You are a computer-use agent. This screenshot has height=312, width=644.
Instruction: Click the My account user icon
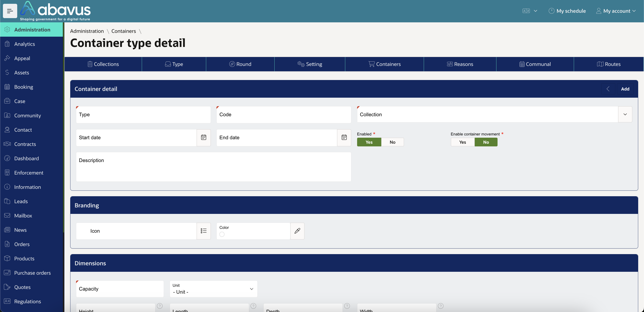click(x=599, y=11)
